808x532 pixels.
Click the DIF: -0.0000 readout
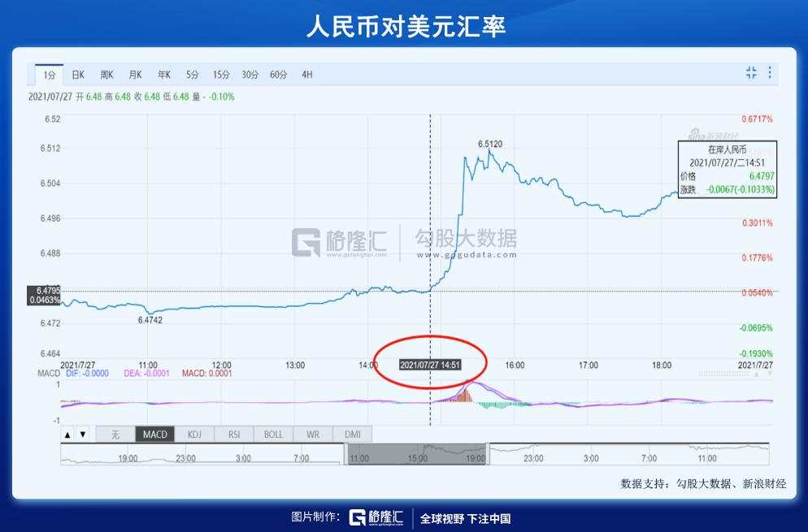click(87, 374)
